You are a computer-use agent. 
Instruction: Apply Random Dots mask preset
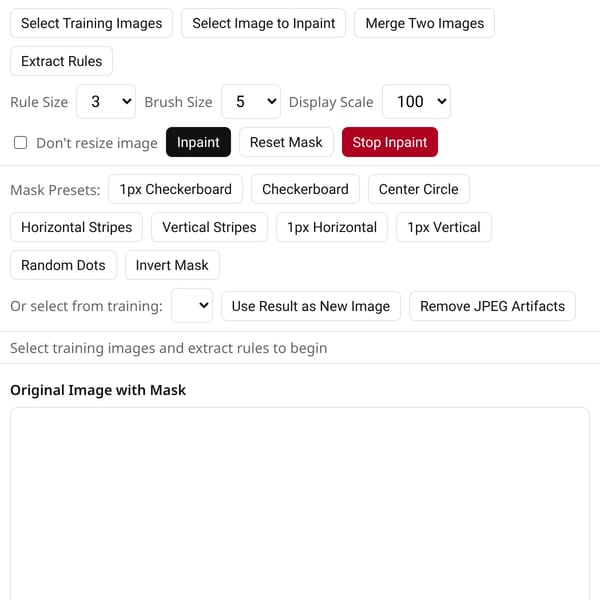click(63, 265)
